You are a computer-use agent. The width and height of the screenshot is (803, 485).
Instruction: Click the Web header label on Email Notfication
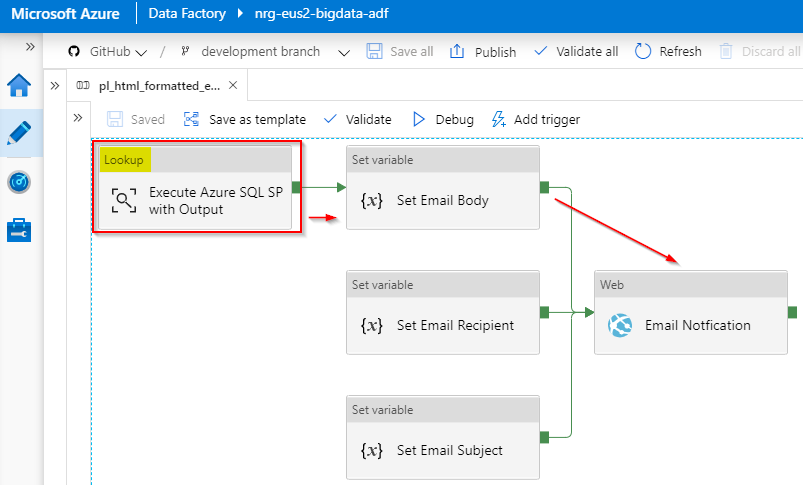tap(612, 285)
